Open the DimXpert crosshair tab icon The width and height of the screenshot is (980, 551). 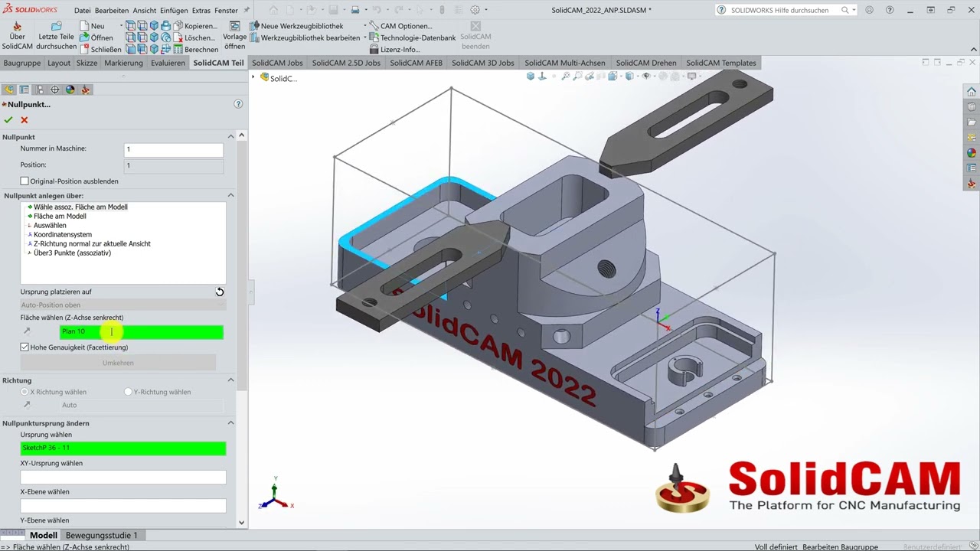pos(55,90)
